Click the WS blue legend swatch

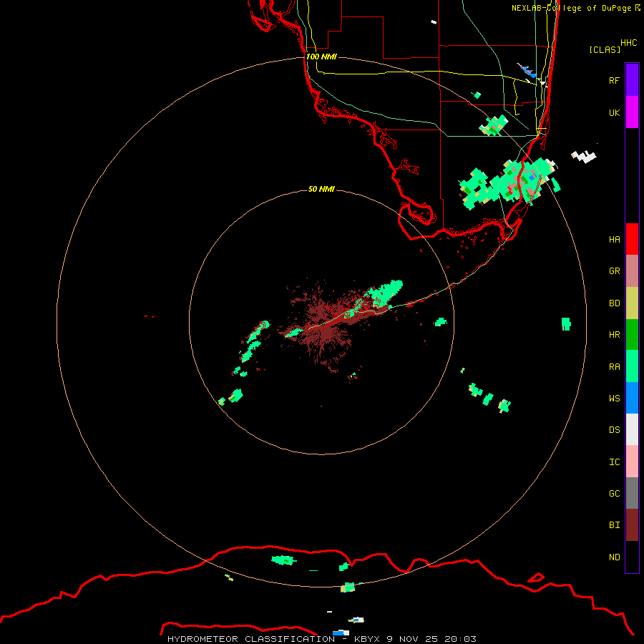click(x=632, y=398)
